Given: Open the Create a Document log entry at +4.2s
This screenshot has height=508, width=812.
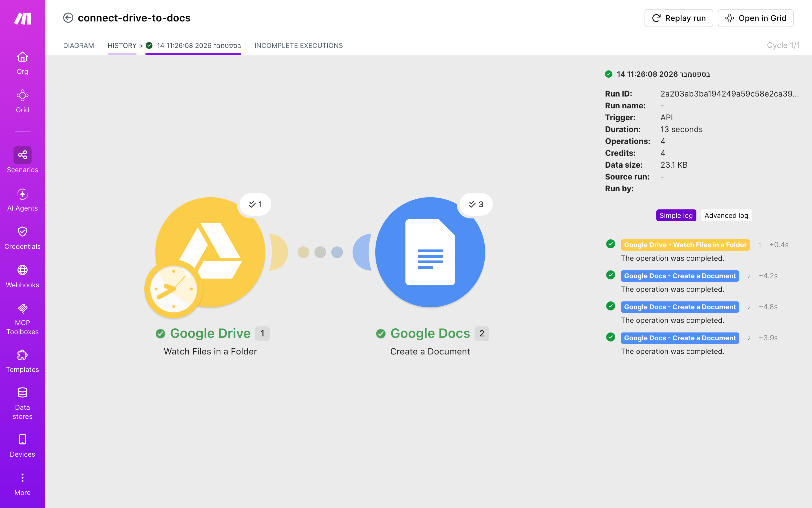Looking at the screenshot, I should [x=680, y=276].
